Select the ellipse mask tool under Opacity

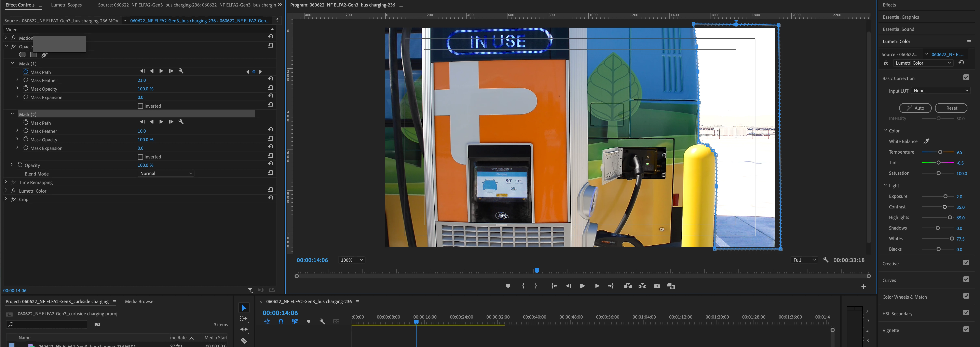coord(23,55)
